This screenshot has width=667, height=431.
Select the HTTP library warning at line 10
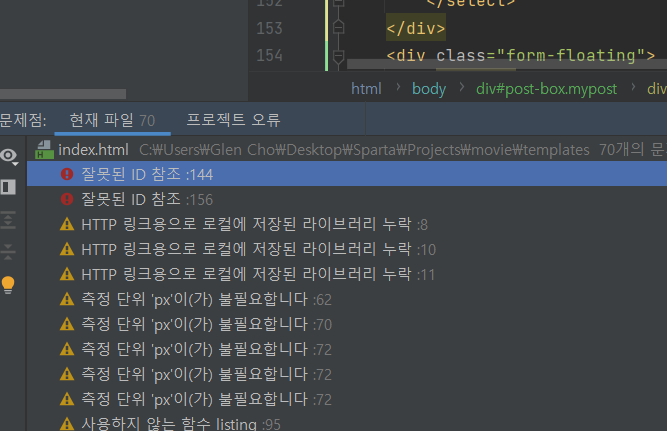[x=347, y=249]
